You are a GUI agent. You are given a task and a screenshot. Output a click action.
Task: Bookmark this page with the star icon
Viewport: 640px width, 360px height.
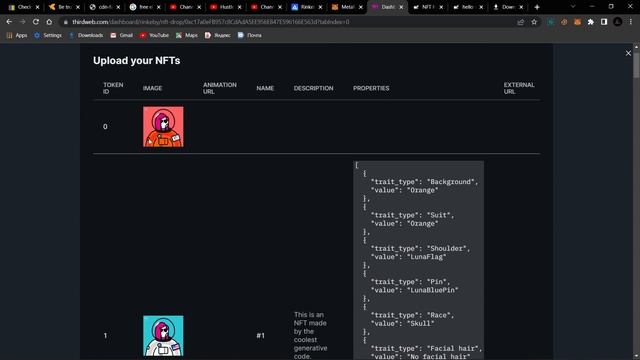pyautogui.click(x=534, y=22)
